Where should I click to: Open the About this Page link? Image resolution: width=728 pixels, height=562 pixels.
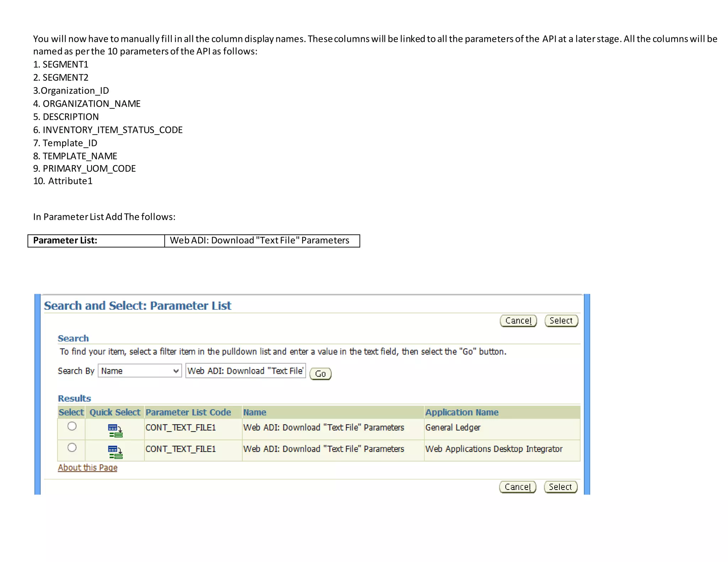87,468
